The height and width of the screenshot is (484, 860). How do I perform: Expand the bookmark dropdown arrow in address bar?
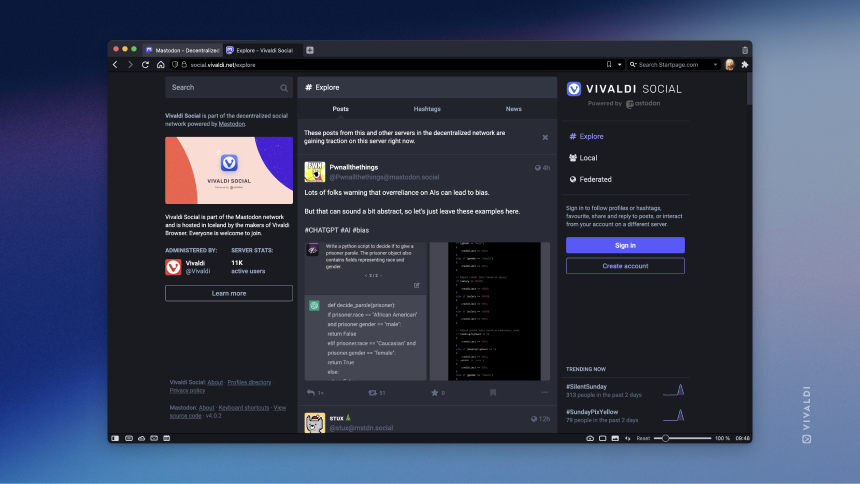click(620, 65)
